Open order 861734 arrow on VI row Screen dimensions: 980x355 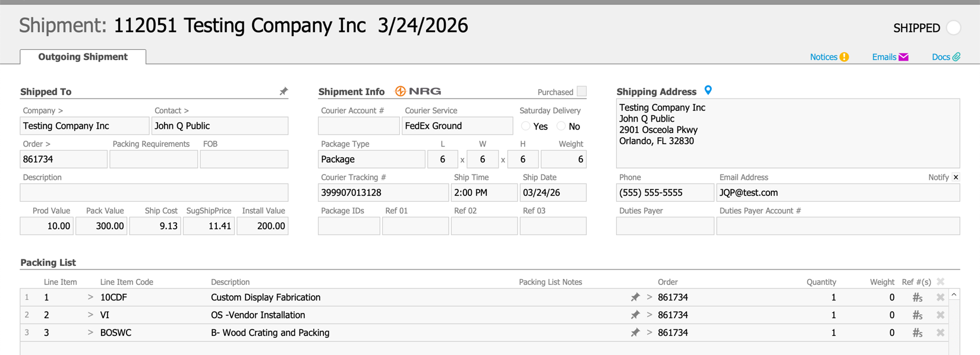click(649, 315)
